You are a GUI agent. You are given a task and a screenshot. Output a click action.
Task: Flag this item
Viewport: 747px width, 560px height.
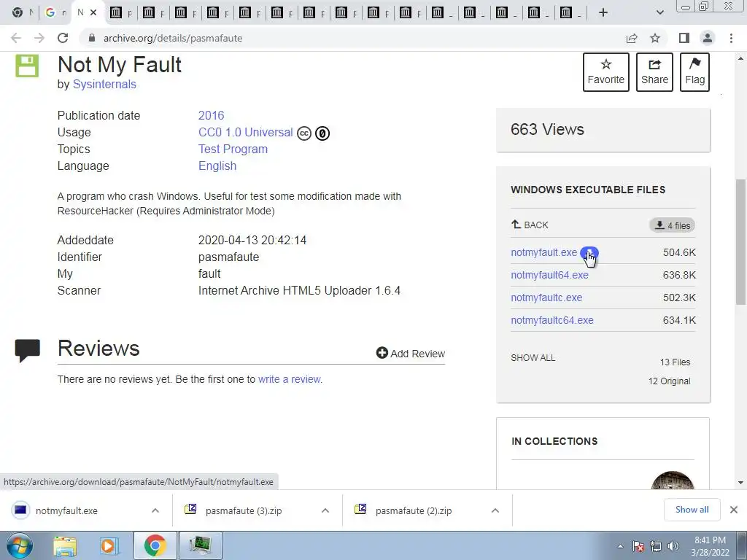pyautogui.click(x=694, y=72)
